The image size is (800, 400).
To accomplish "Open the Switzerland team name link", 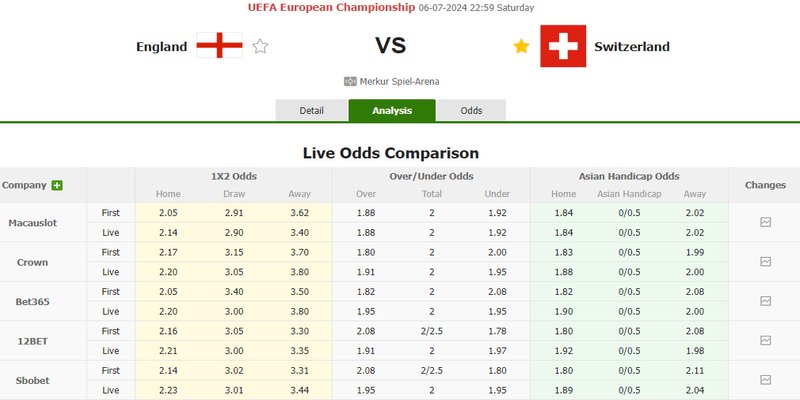I will click(x=632, y=46).
